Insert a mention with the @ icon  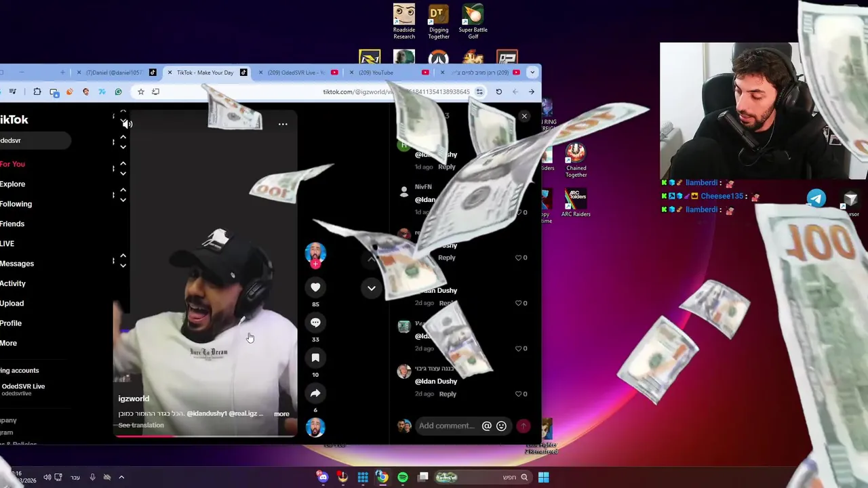486,426
